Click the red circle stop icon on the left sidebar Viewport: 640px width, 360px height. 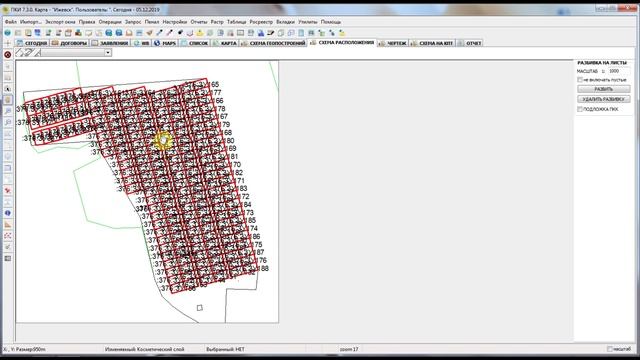point(7,54)
